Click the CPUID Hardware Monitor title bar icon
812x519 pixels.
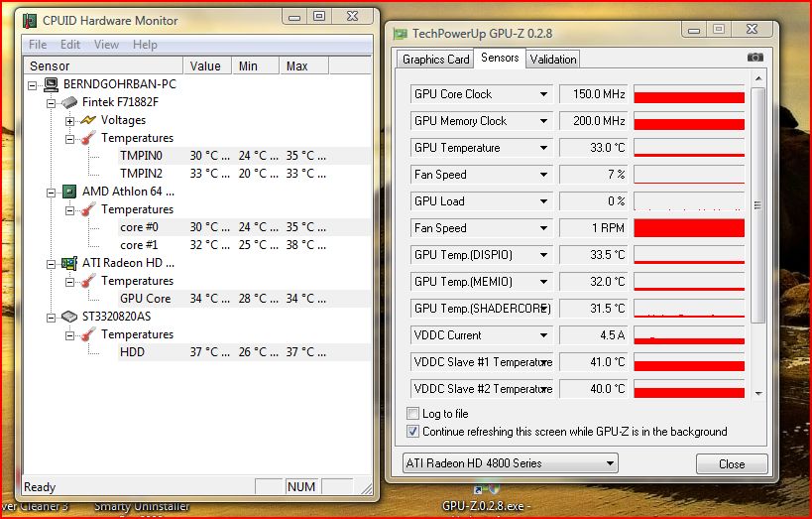[x=30, y=21]
